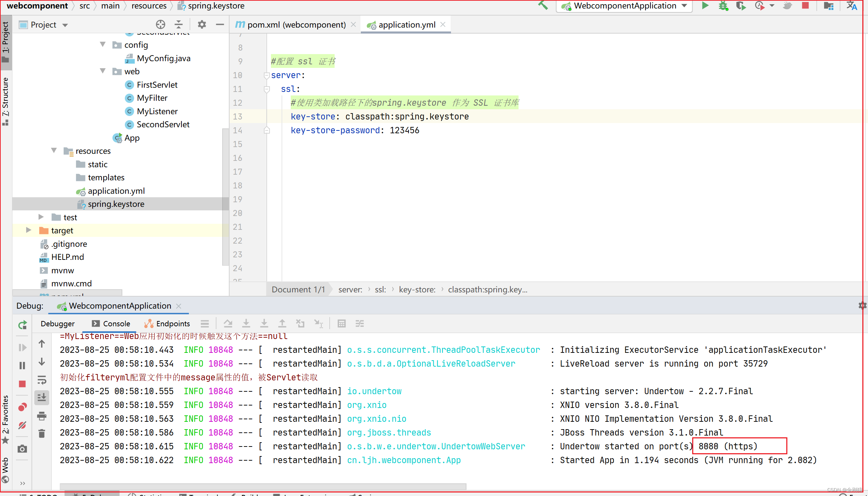The width and height of the screenshot is (868, 496).
Task: Rerun WebcomponentApplication with green rerun icon
Action: click(22, 325)
